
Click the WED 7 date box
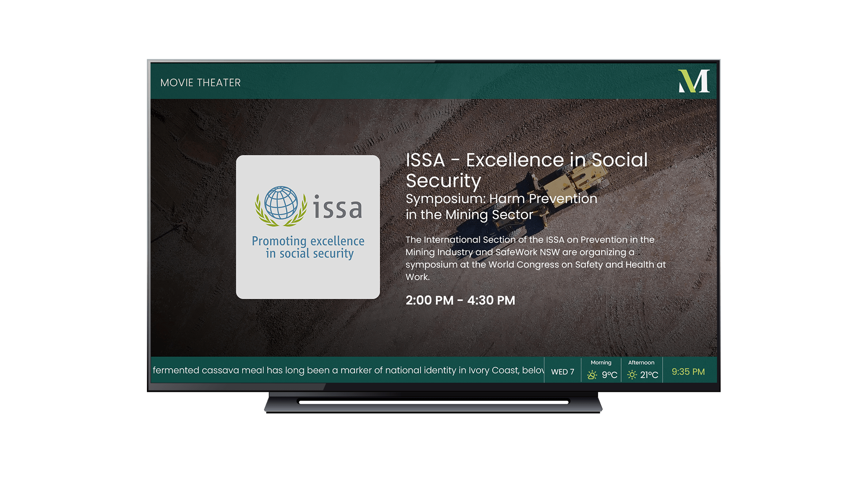pos(562,371)
